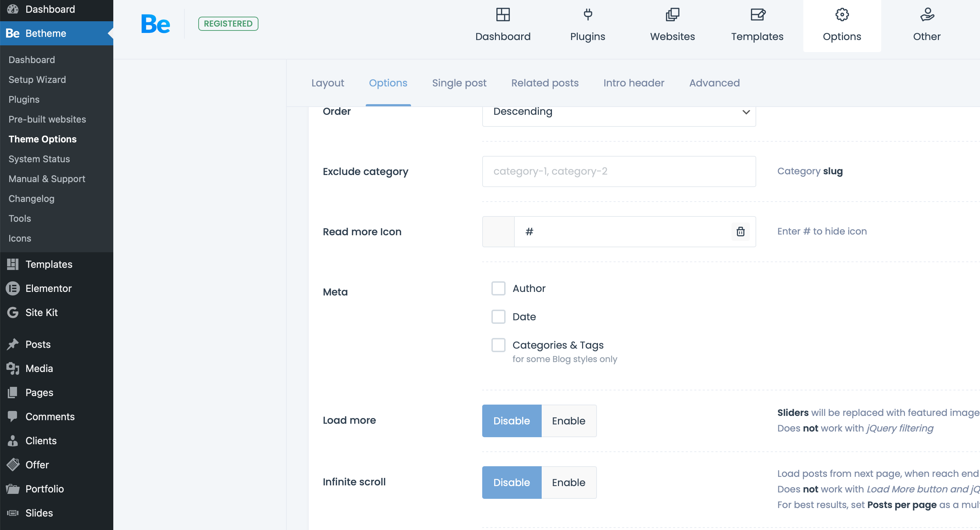Enable Categories & Tags checkbox
The height and width of the screenshot is (530, 980).
point(498,345)
